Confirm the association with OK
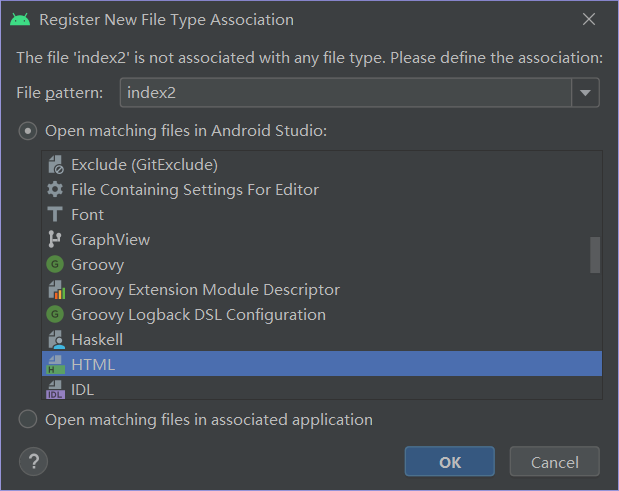Image resolution: width=619 pixels, height=491 pixels. [450, 462]
